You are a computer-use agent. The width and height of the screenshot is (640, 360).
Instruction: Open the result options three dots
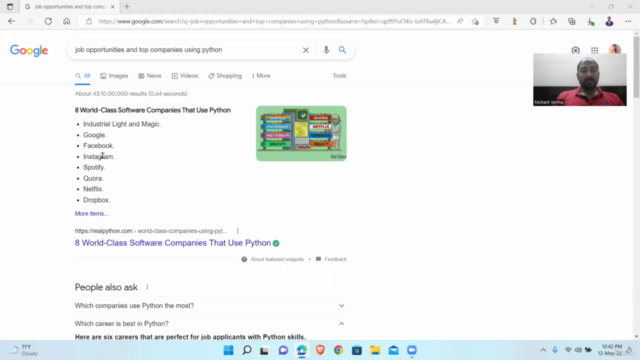pyautogui.click(x=238, y=231)
